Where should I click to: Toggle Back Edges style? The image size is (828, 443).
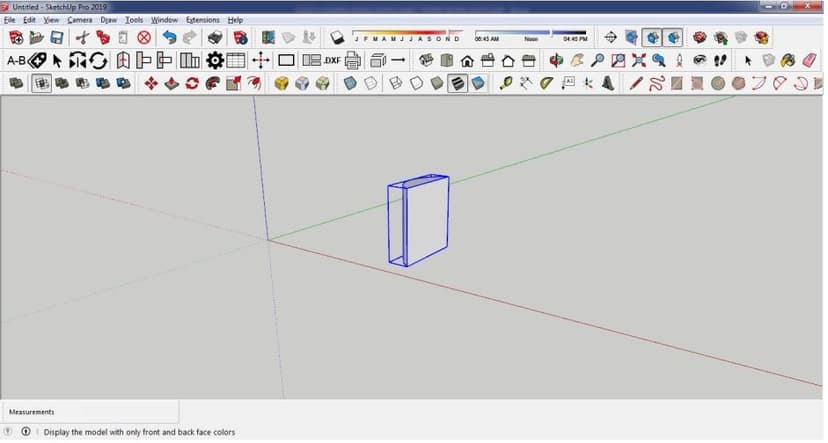click(371, 83)
